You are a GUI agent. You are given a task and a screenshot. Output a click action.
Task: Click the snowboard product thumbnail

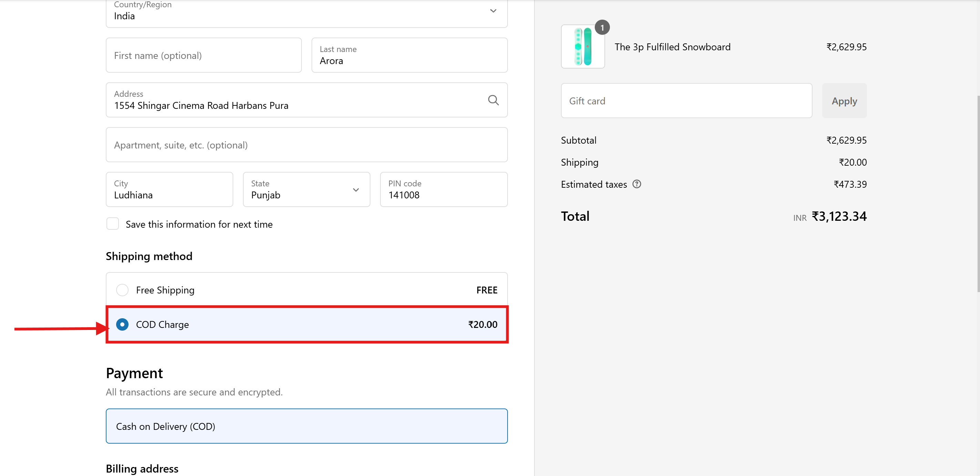[582, 47]
